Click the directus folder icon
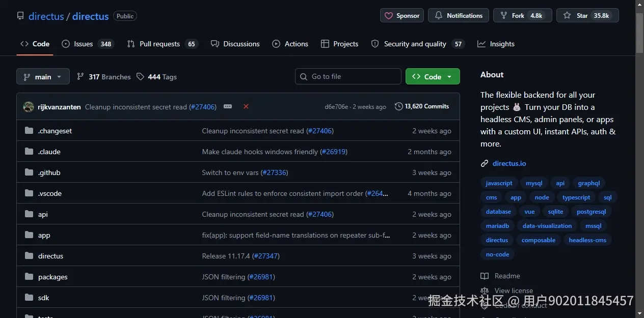Viewport: 644px width, 318px height. coord(29,256)
